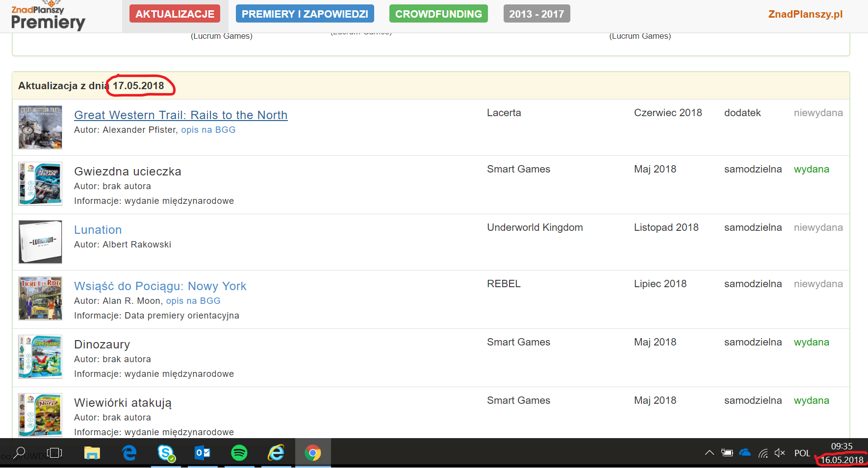
Task: Open Great Western Trail: Rails to the North
Action: [x=180, y=115]
